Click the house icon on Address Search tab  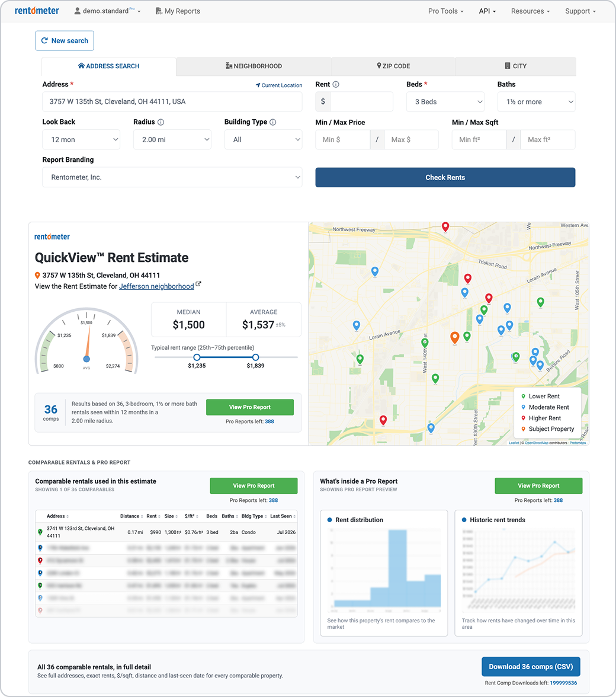(x=81, y=66)
